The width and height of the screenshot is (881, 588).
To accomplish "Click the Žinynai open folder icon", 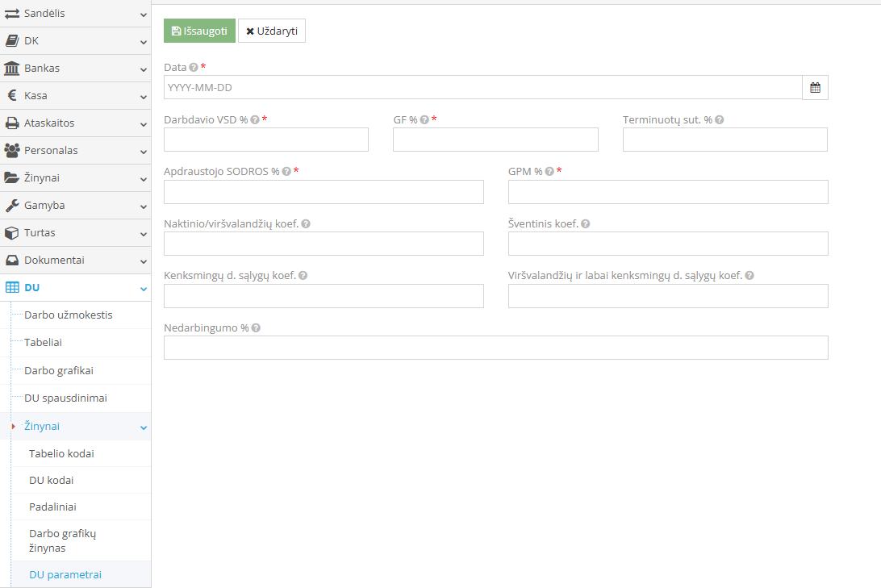I will point(12,177).
